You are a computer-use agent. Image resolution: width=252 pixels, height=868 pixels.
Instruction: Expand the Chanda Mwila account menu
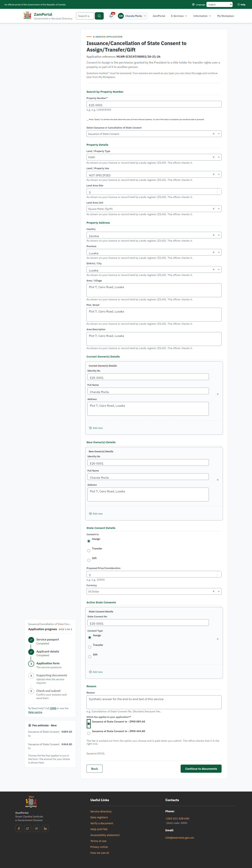[133, 16]
